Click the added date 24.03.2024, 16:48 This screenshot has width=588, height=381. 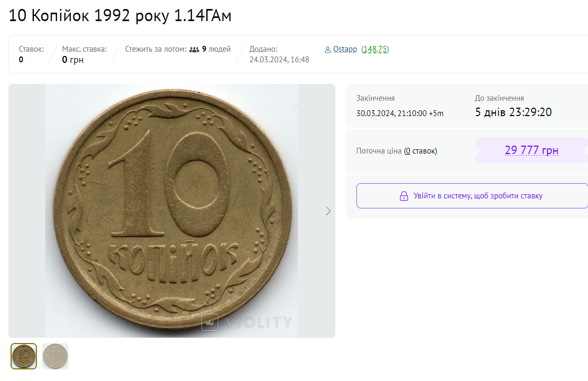click(x=279, y=60)
